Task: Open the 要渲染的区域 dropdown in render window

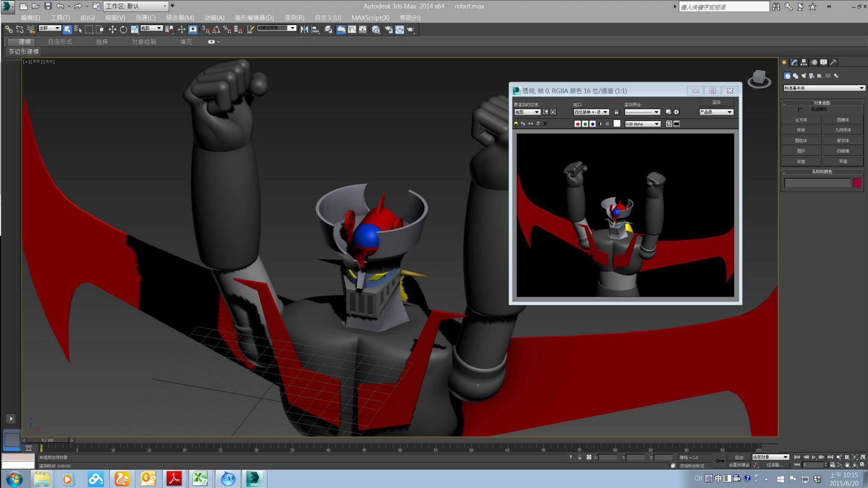Action: [x=527, y=112]
